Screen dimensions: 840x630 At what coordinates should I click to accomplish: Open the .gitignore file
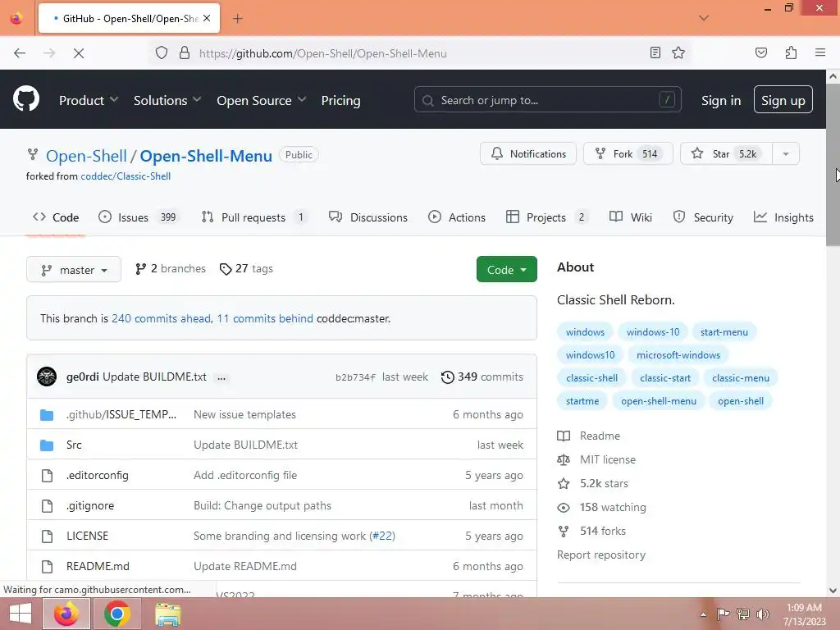(x=90, y=505)
